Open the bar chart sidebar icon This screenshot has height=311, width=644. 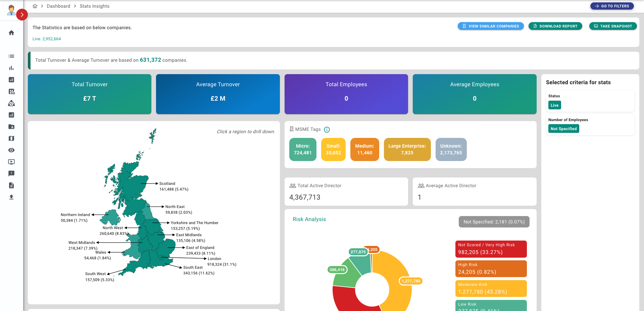pos(11,68)
